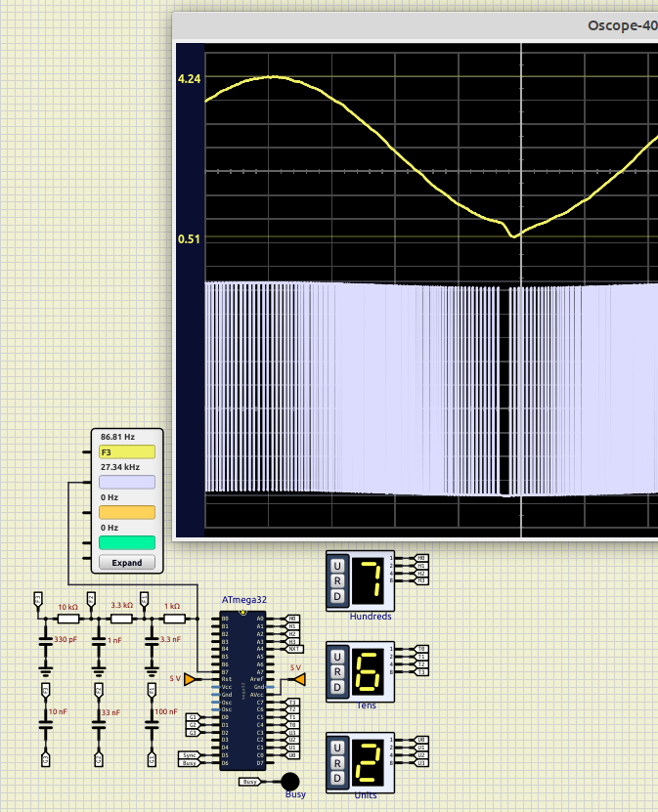
Task: Select the 3.3 kΩ resistor
Action: coord(121,619)
